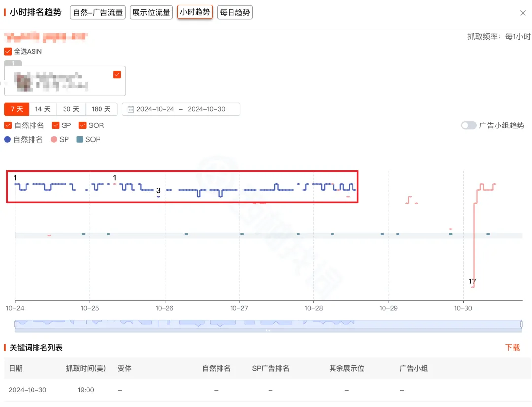
Task: Close the hourly ranking trend dialog
Action: point(523,13)
